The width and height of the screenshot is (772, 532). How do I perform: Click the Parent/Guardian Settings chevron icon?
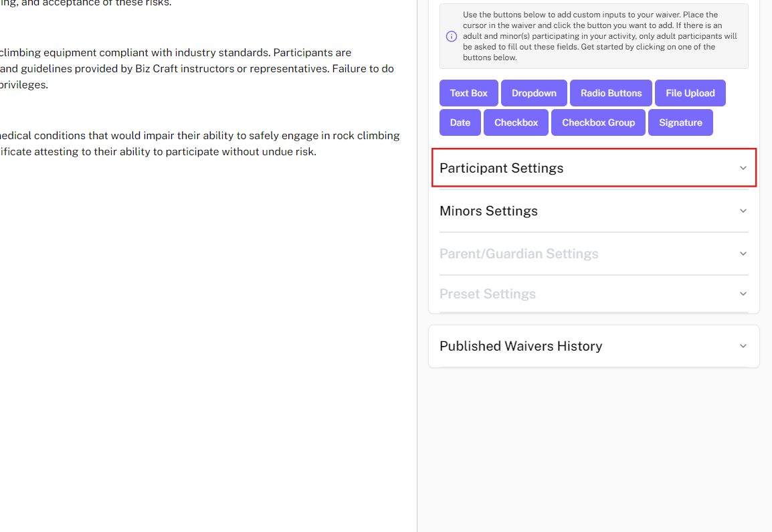pyautogui.click(x=743, y=254)
